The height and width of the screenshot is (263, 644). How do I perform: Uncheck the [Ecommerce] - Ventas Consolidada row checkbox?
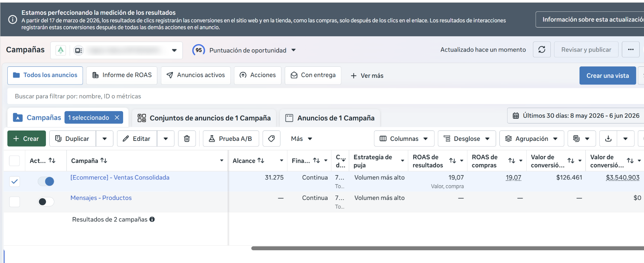pyautogui.click(x=14, y=181)
